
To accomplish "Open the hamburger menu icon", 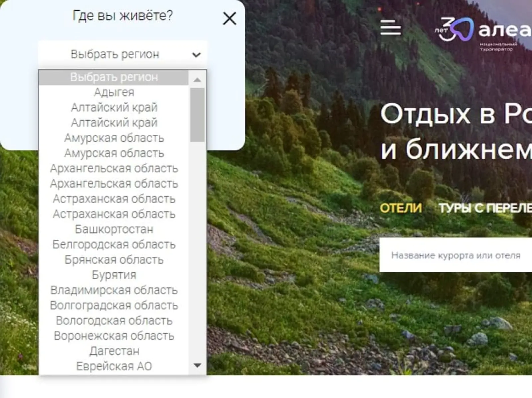I will (x=391, y=27).
